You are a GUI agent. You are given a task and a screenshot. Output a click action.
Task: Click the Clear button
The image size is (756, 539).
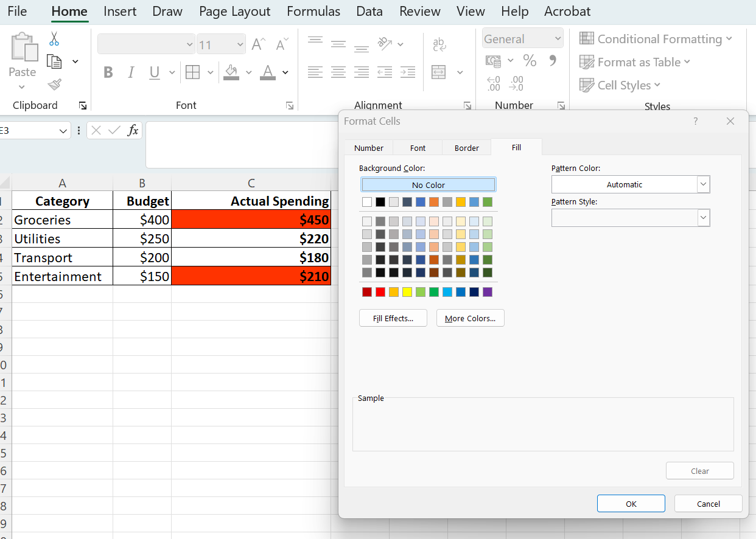tap(700, 471)
